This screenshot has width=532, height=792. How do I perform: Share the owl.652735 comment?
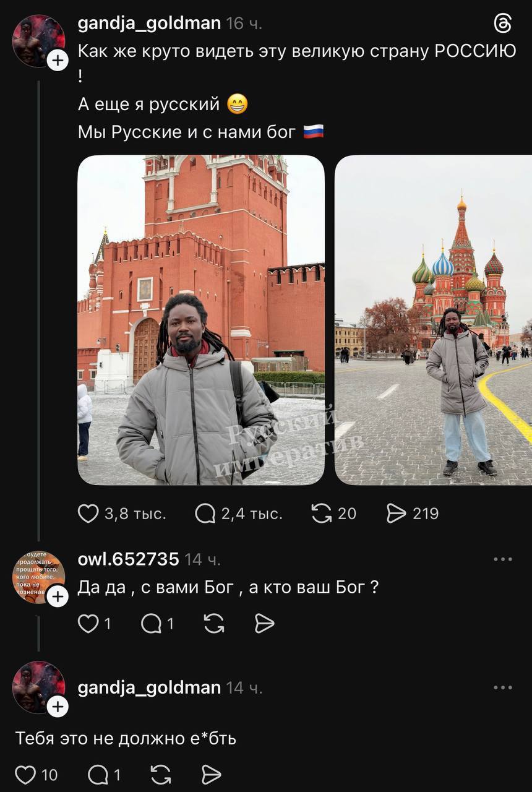[264, 624]
